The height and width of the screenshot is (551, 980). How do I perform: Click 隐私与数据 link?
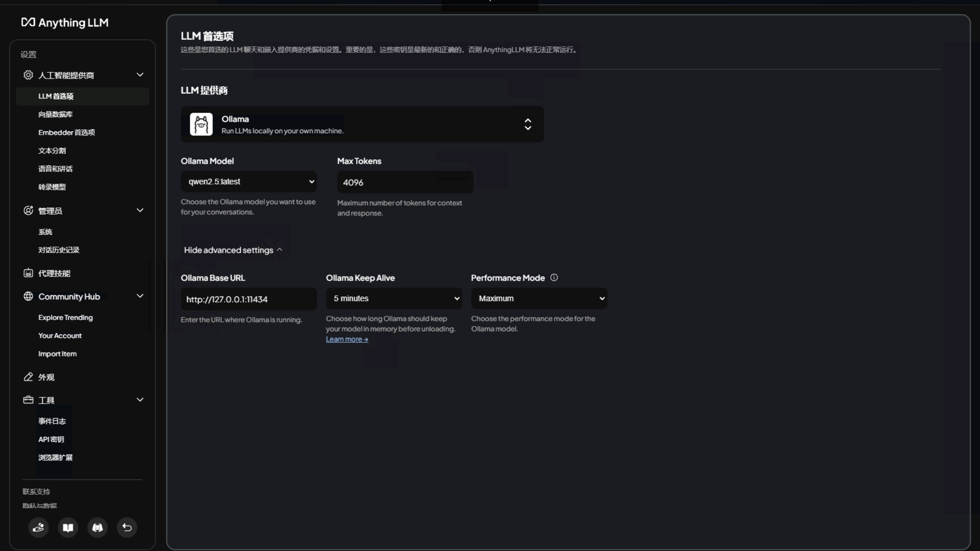coord(39,506)
